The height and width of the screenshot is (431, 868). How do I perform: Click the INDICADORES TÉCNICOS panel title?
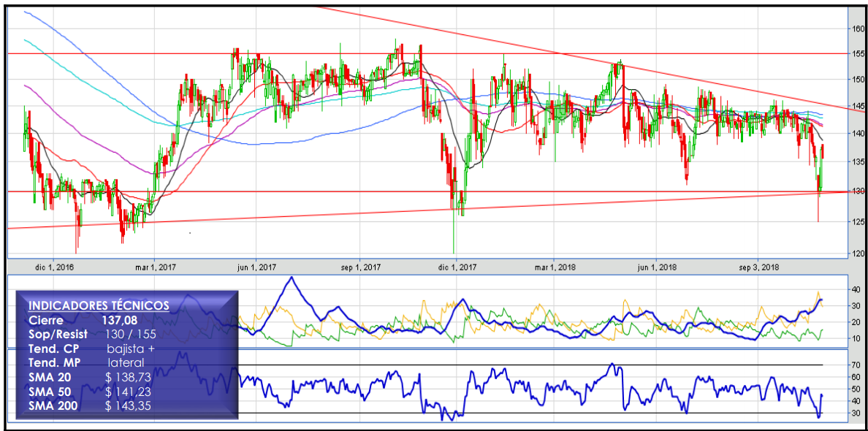click(x=98, y=305)
